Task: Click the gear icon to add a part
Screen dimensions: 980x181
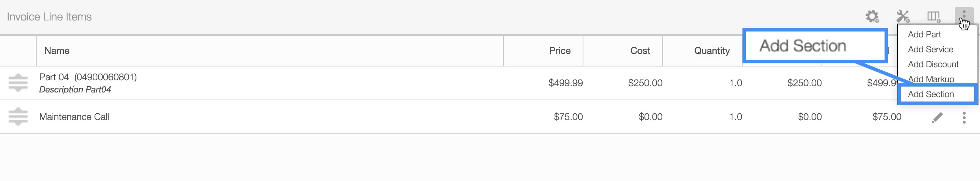Action: 872,17
